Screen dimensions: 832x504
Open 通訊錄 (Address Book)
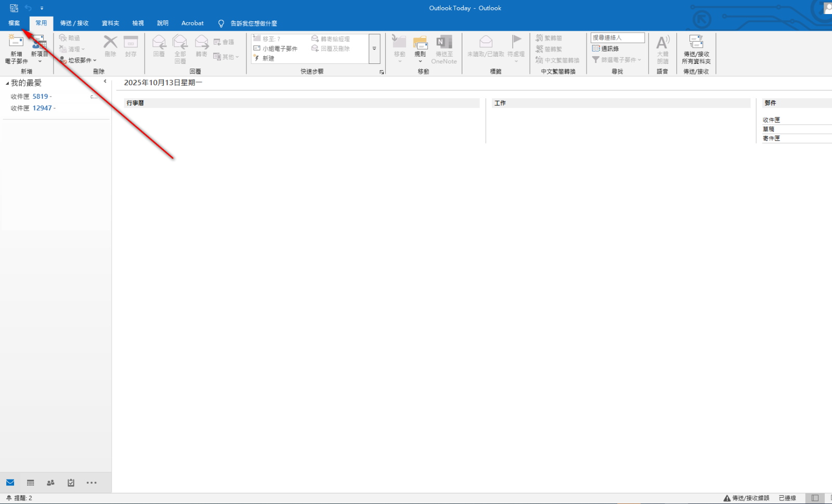[x=606, y=48]
